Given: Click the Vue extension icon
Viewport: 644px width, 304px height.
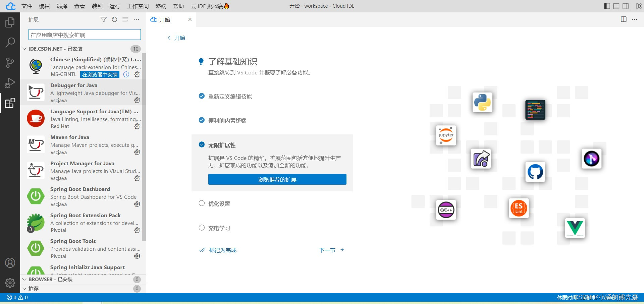Looking at the screenshot, I should [575, 228].
